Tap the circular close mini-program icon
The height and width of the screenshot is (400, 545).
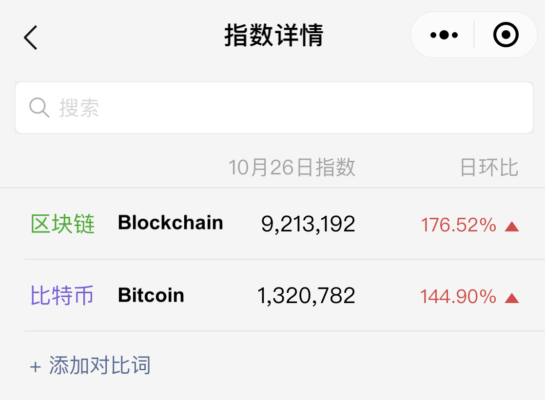506,35
